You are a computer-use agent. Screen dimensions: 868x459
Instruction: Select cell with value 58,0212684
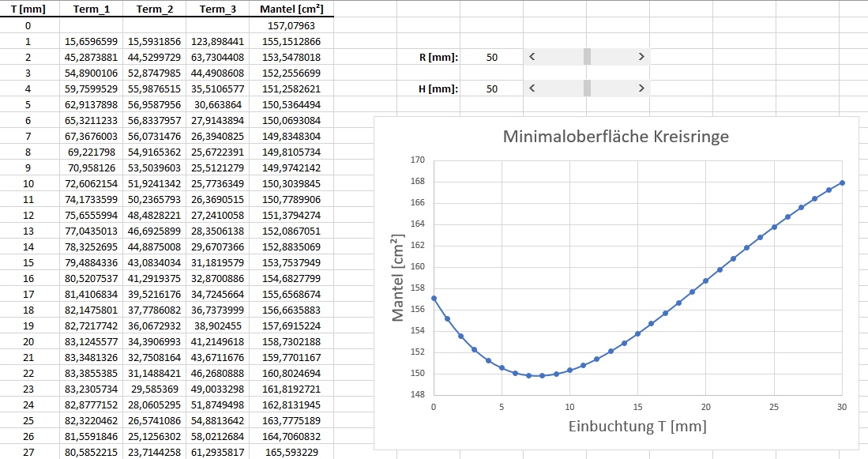[x=217, y=436]
